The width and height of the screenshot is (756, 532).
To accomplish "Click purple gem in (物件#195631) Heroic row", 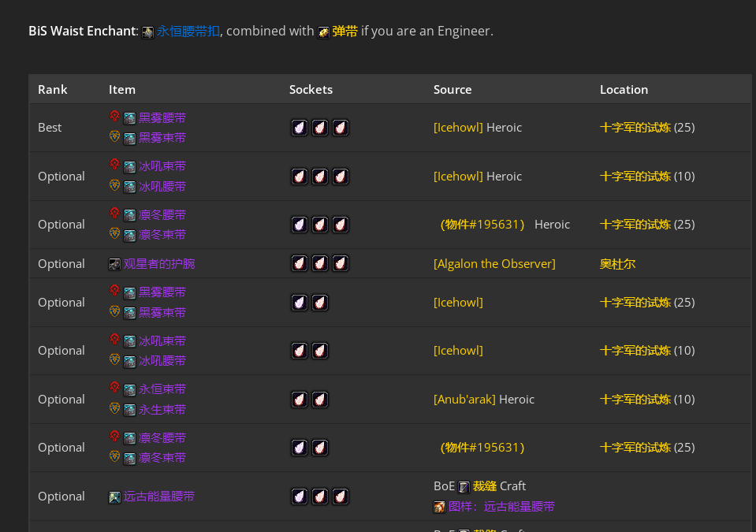I will 300,225.
